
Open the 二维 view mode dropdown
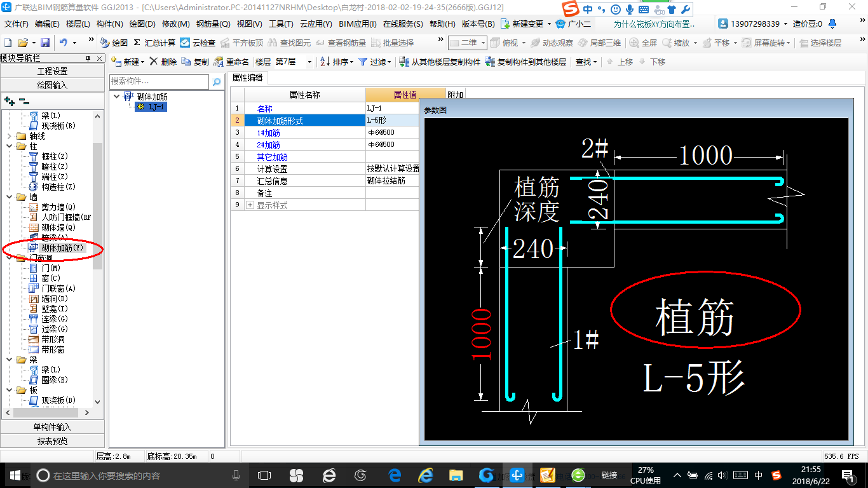click(x=484, y=43)
